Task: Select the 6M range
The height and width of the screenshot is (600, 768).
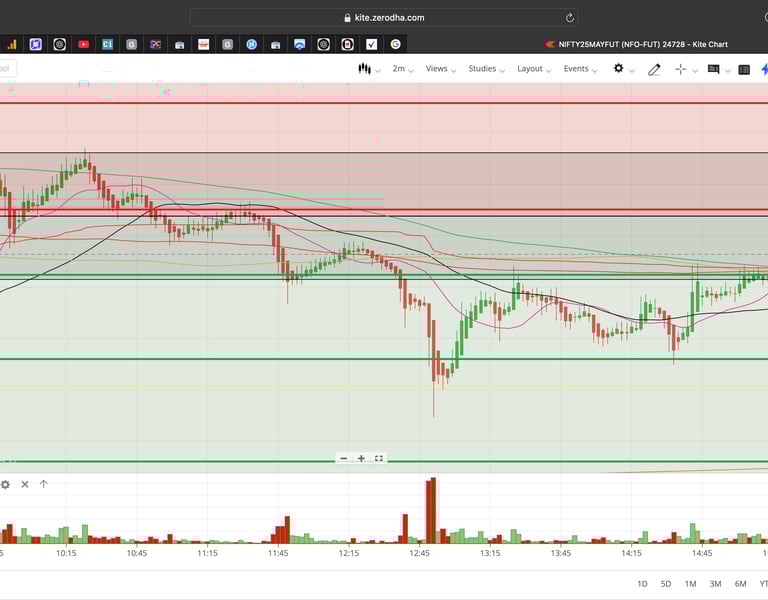Action: click(x=741, y=584)
